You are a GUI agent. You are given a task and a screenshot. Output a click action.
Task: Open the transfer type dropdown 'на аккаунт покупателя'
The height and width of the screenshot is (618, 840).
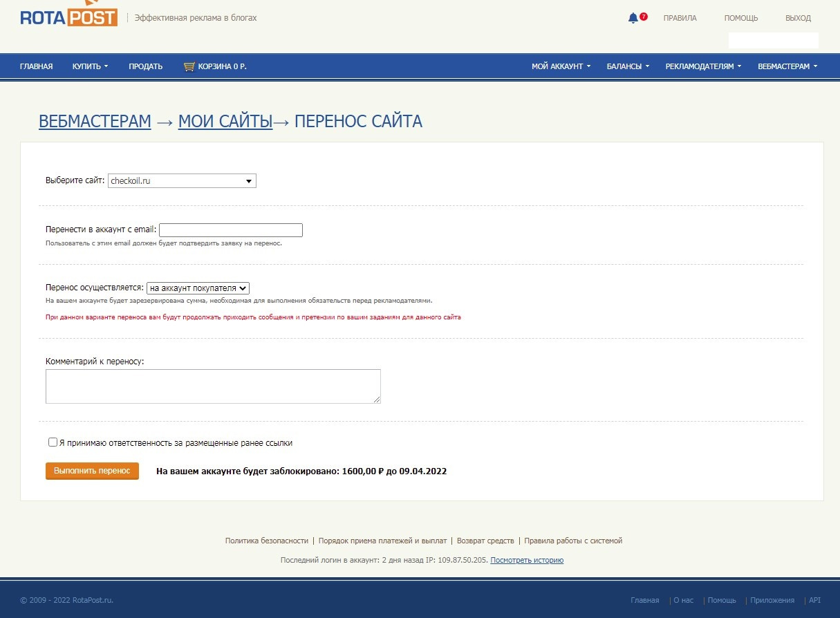(198, 288)
